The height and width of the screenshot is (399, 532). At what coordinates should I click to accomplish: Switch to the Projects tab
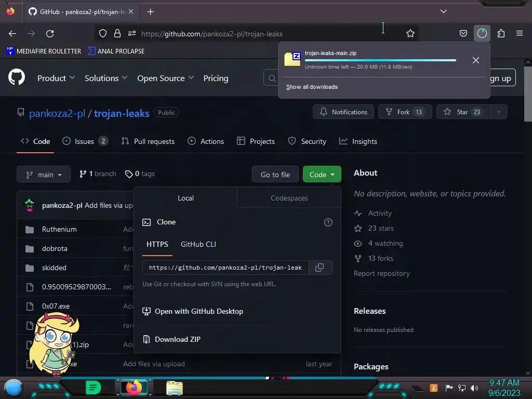click(256, 141)
